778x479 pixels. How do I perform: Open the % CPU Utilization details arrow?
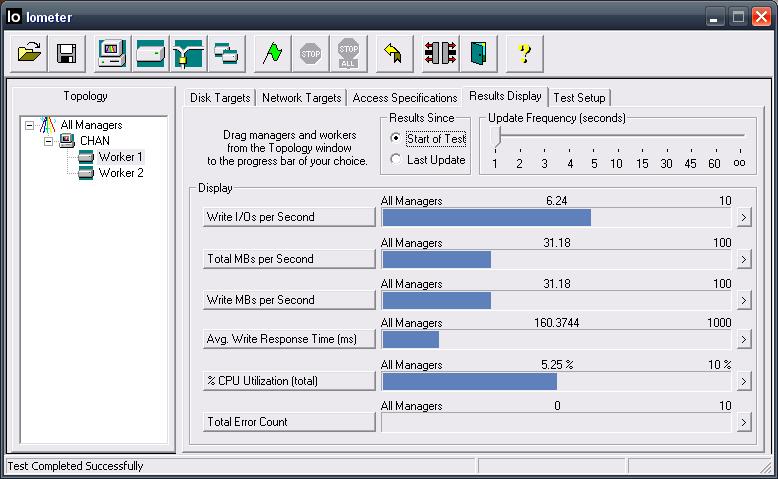tap(743, 382)
